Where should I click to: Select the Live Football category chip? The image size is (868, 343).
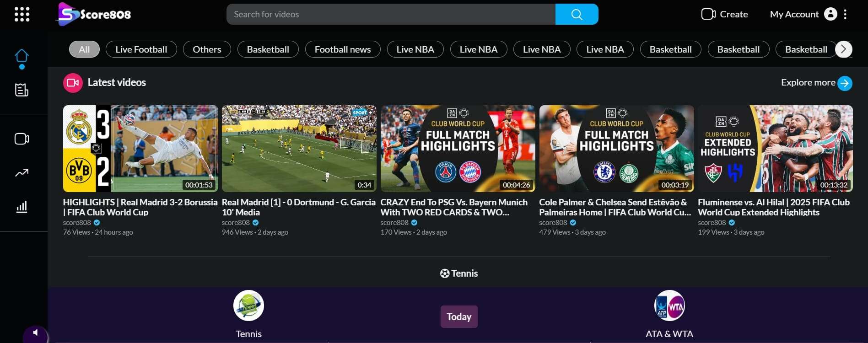[x=141, y=49]
